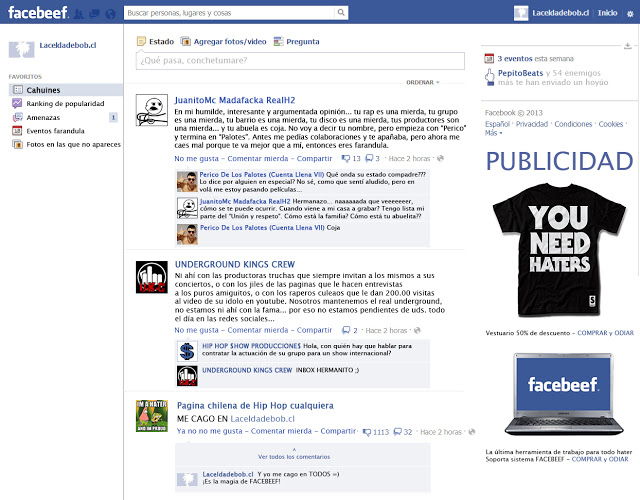
Task: Click Fotos en las que no apareces icon
Action: point(17,144)
